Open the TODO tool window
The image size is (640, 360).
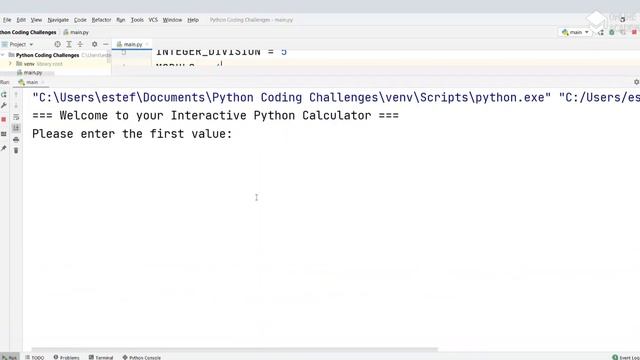click(35, 357)
